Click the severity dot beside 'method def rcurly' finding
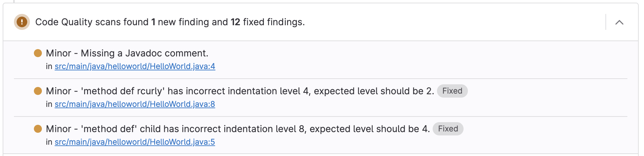Viewport: 644px width, 156px height. [x=38, y=91]
